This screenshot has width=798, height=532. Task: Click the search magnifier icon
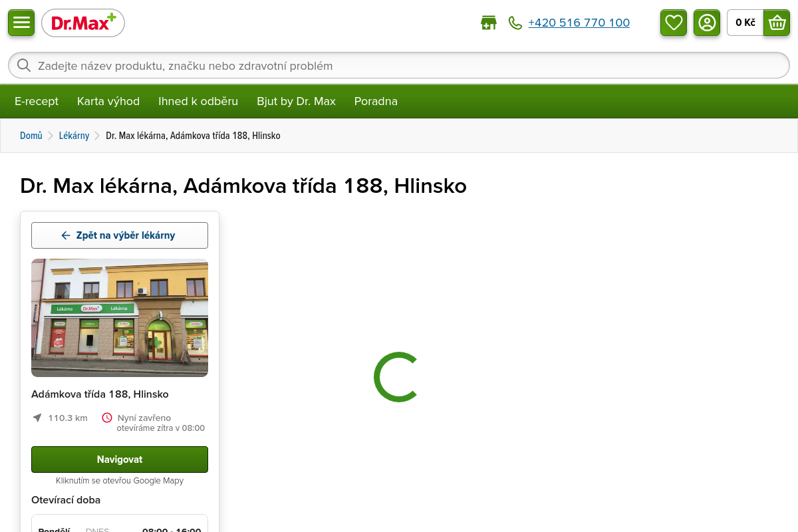pyautogui.click(x=24, y=65)
